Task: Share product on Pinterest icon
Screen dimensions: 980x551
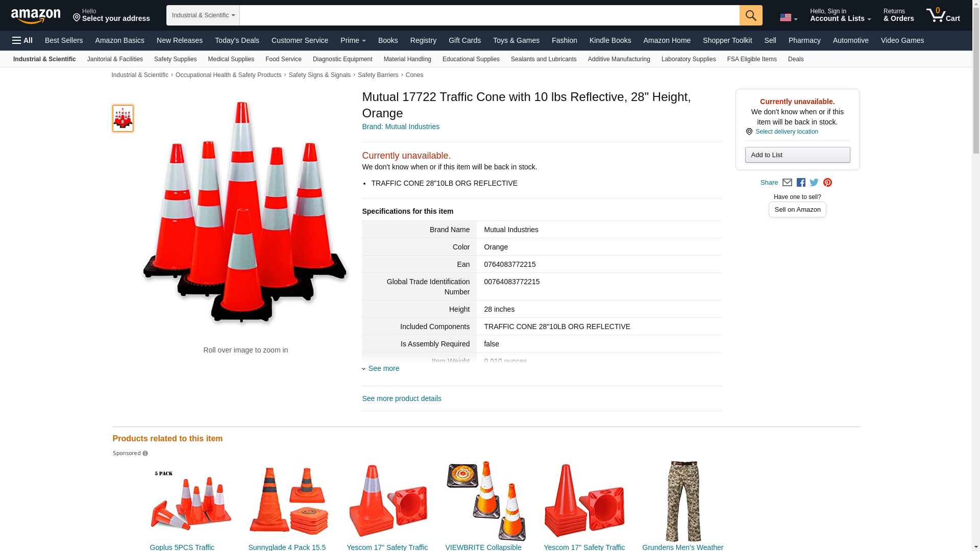Action: (827, 183)
